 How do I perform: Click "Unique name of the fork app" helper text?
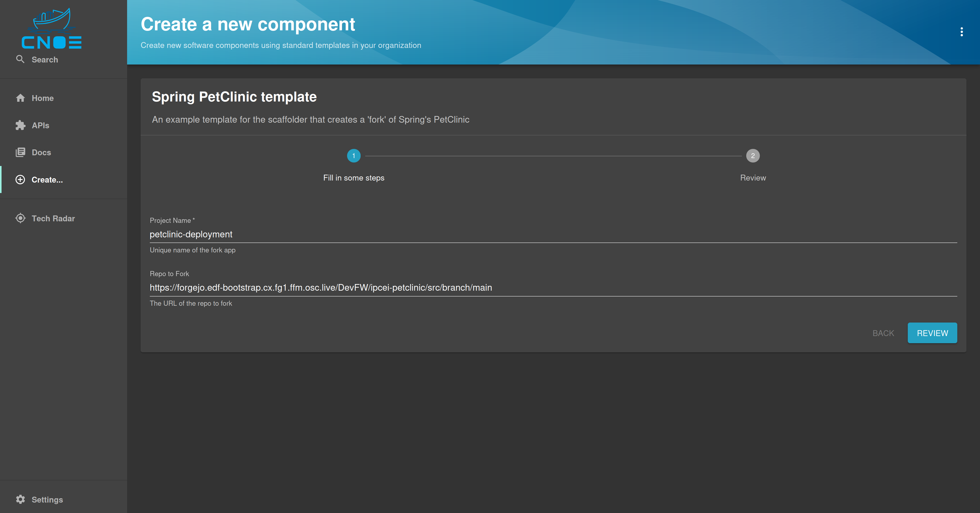192,250
